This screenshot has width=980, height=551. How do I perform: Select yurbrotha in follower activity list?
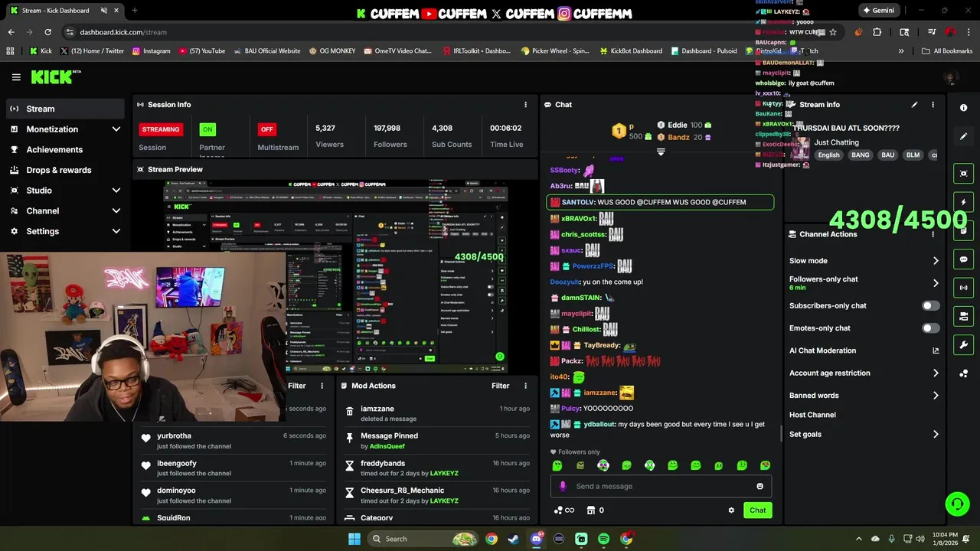(x=174, y=436)
